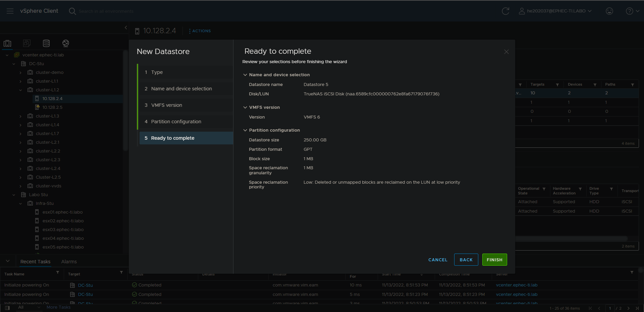Open the All tasks filter dropdown

tap(29, 307)
